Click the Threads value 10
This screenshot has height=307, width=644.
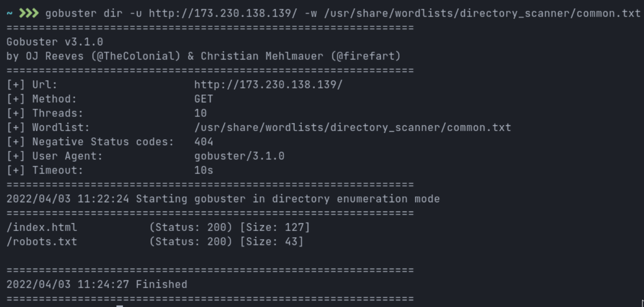point(201,113)
